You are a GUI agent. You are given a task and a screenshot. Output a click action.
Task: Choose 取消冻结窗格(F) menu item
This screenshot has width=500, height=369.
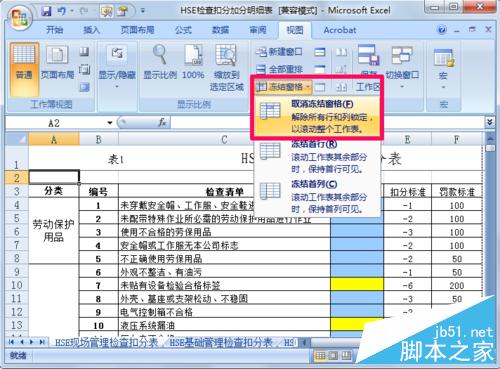tap(317, 116)
